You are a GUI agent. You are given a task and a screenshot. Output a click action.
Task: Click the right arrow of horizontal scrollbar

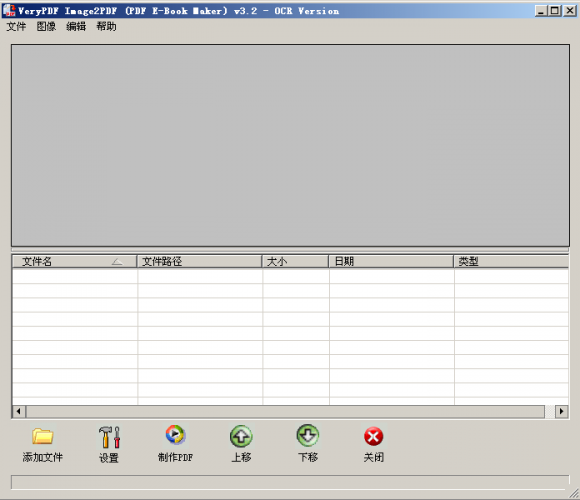point(562,411)
